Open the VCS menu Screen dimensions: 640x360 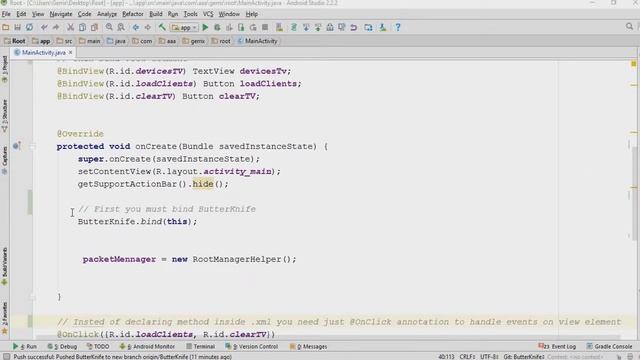pos(208,14)
